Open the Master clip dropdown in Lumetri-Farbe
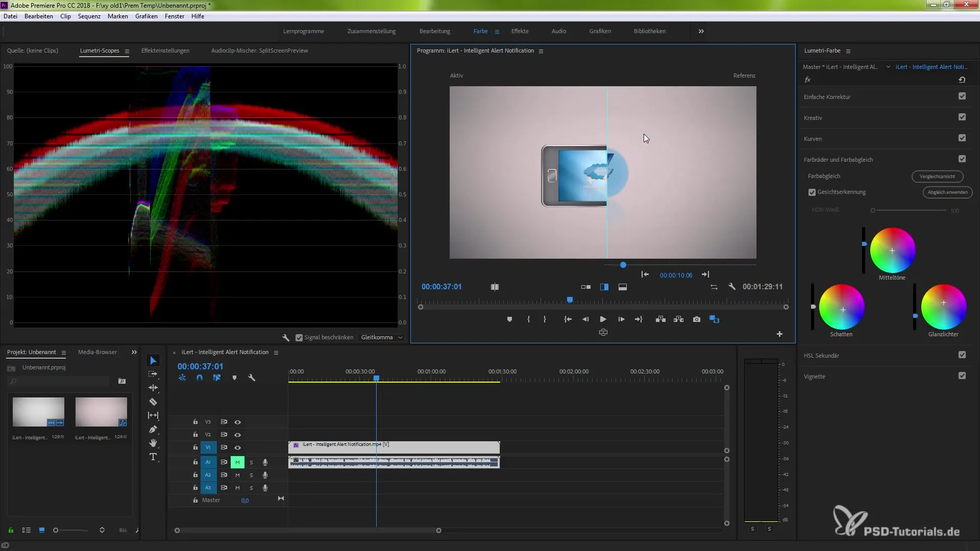Screen dimensions: 980x551 pos(888,67)
